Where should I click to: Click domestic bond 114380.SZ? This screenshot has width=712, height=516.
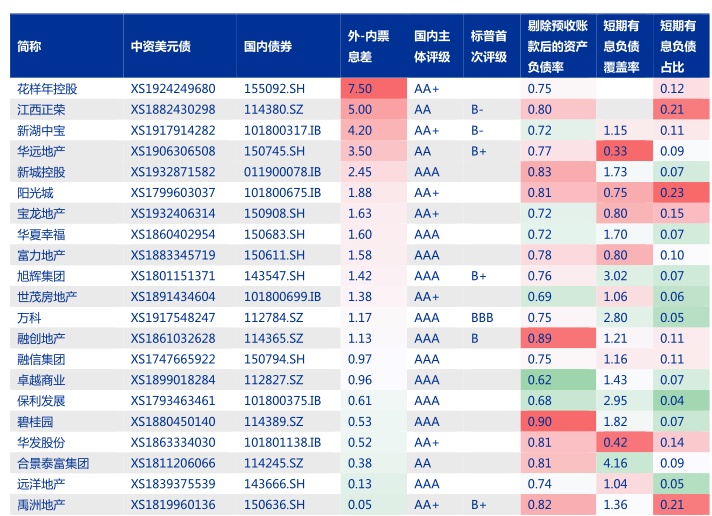[x=274, y=109]
